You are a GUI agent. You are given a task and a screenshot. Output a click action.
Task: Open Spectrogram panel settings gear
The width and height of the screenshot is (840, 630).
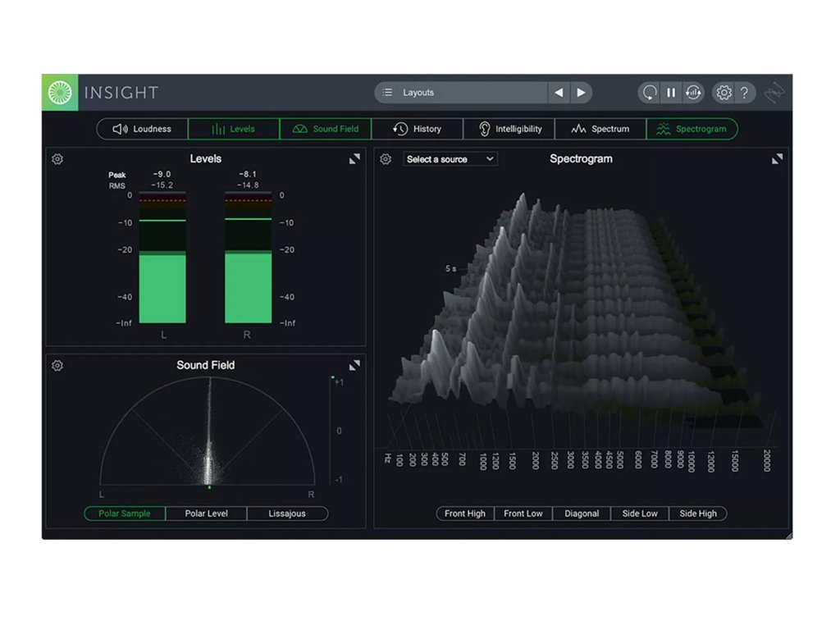[386, 159]
